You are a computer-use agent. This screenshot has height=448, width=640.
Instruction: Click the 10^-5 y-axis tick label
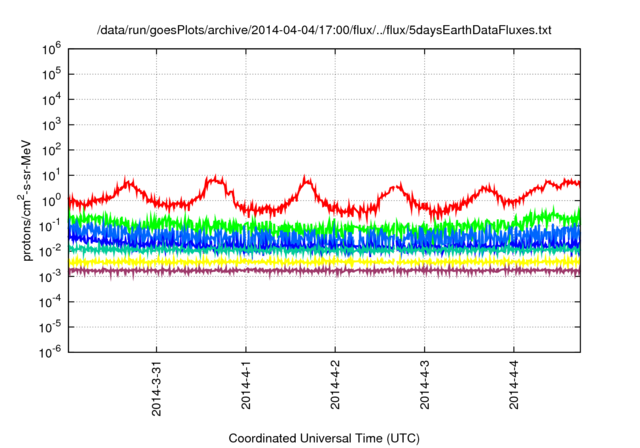(x=50, y=328)
